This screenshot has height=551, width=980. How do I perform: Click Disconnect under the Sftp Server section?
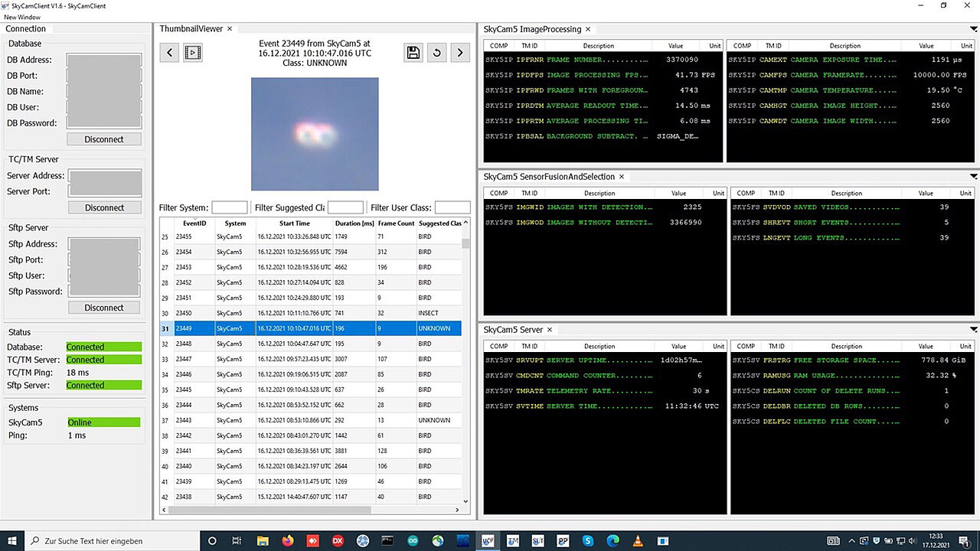tap(104, 308)
